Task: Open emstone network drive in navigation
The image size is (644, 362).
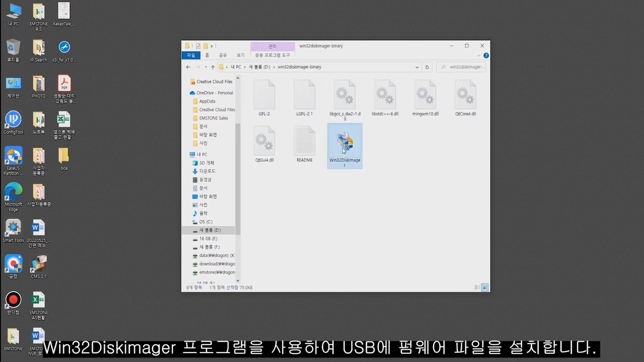Action: point(214,273)
